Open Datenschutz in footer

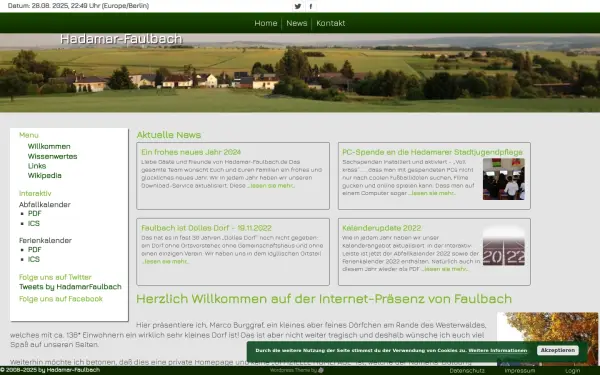467,370
